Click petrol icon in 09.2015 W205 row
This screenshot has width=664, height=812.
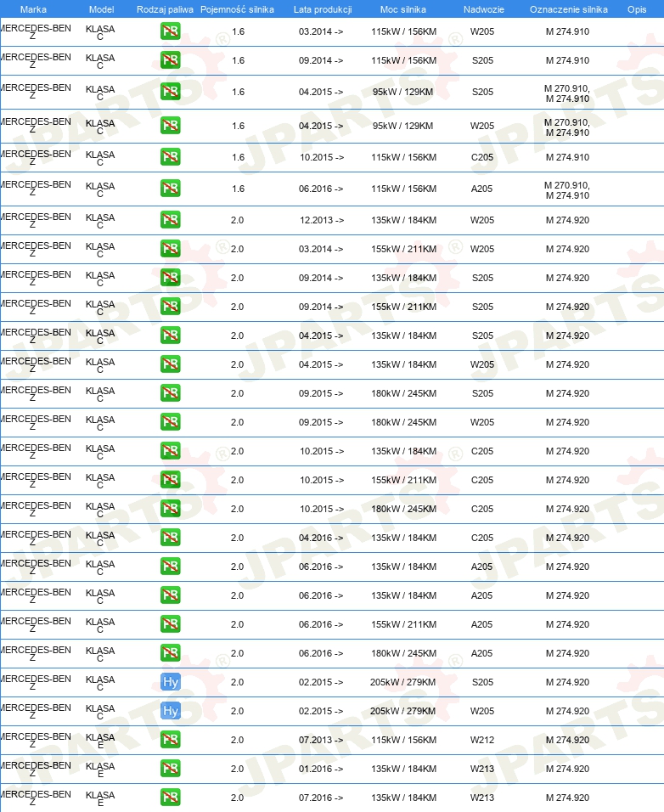171,422
